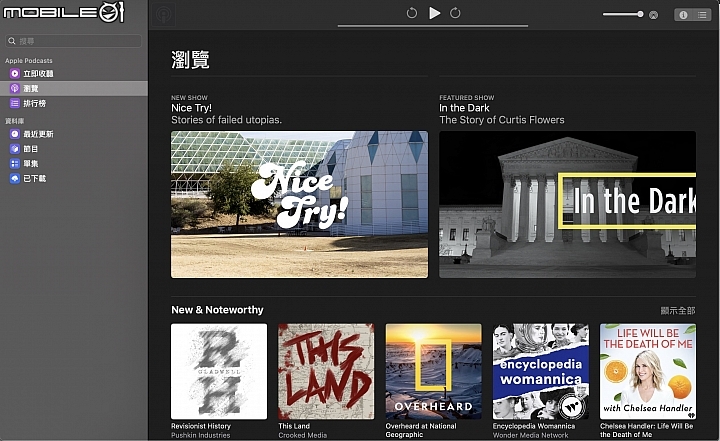Viewport: 720px width, 441px height.
Task: Click the In the Dark show title link
Action: 464,108
